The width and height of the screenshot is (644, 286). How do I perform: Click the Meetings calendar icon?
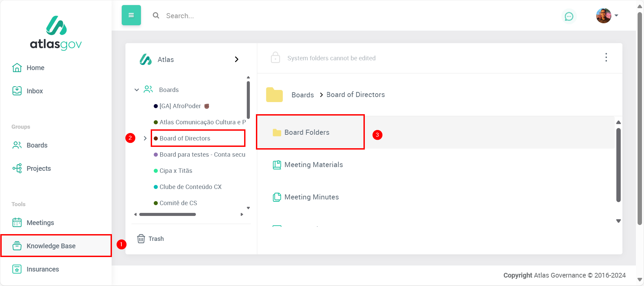pos(17,223)
